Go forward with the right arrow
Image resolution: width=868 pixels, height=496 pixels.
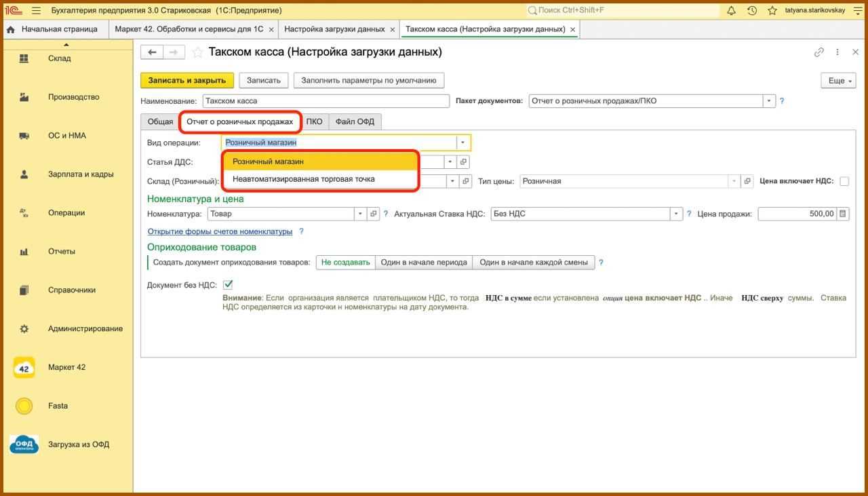coord(174,52)
